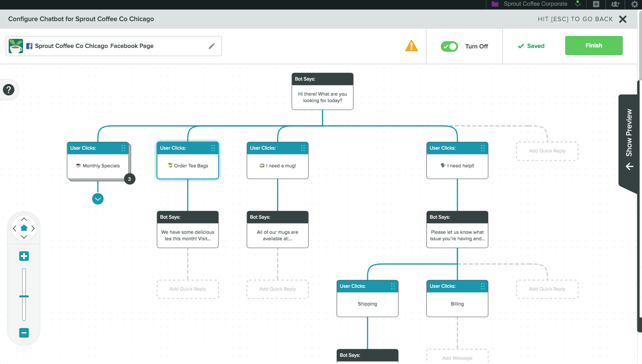Screen dimensions: 642x364
Task: Click the zoom level slider handle
Action: pos(24,296)
